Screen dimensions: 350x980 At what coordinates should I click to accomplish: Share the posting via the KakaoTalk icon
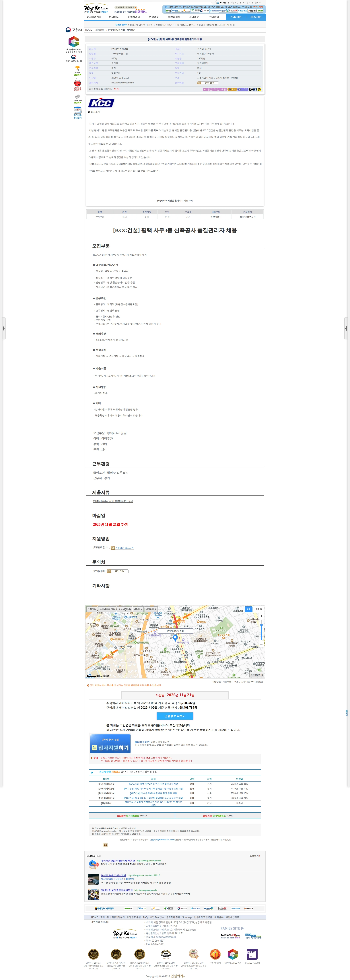[x=259, y=89]
